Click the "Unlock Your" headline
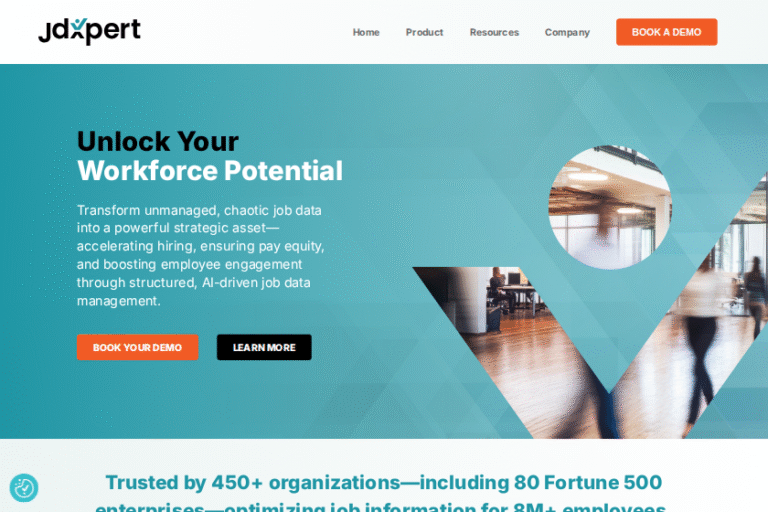 [x=158, y=141]
